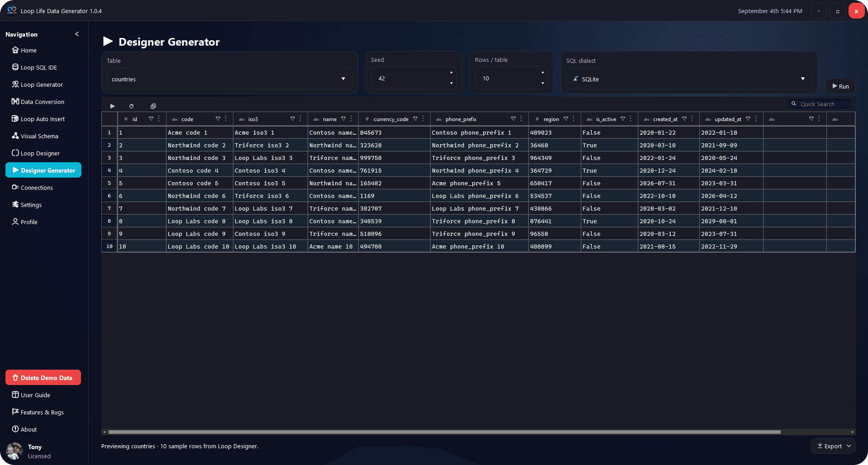Viewport: 868px width, 465px height.
Task: Open the User Guide
Action: coord(43,395)
